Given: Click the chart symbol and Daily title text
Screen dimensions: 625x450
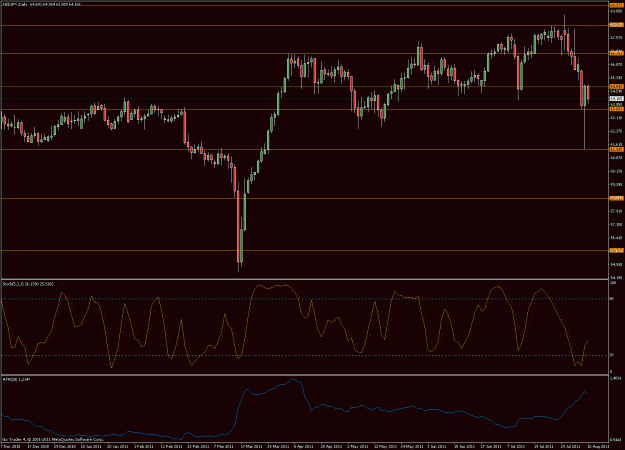Looking at the screenshot, I should point(15,4).
